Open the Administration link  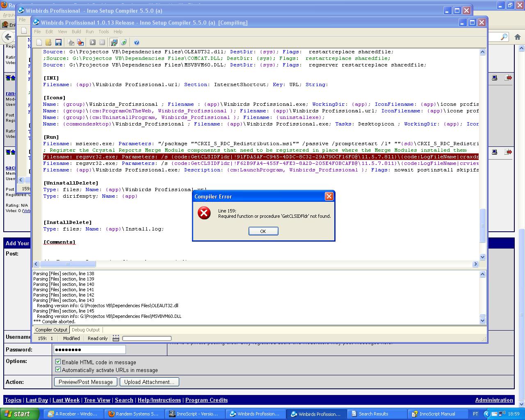494,400
